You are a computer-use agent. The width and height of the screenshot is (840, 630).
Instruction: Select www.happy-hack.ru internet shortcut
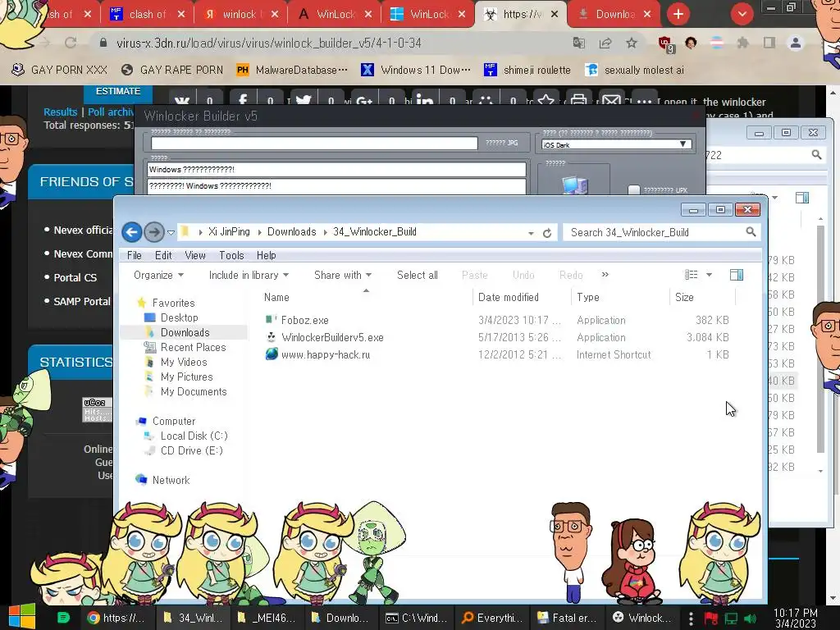326,354
